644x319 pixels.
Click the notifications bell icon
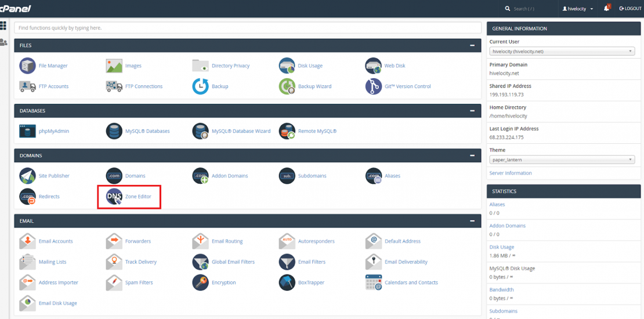pyautogui.click(x=607, y=8)
